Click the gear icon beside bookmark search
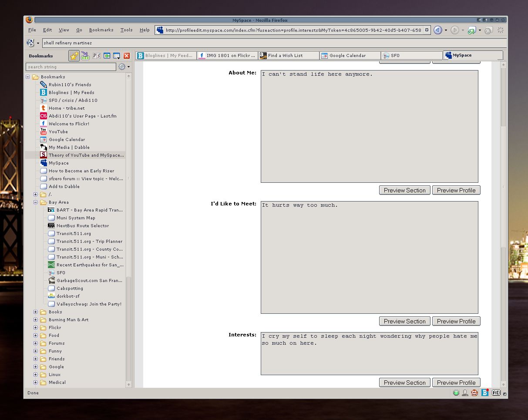The height and width of the screenshot is (420, 528). pyautogui.click(x=122, y=67)
